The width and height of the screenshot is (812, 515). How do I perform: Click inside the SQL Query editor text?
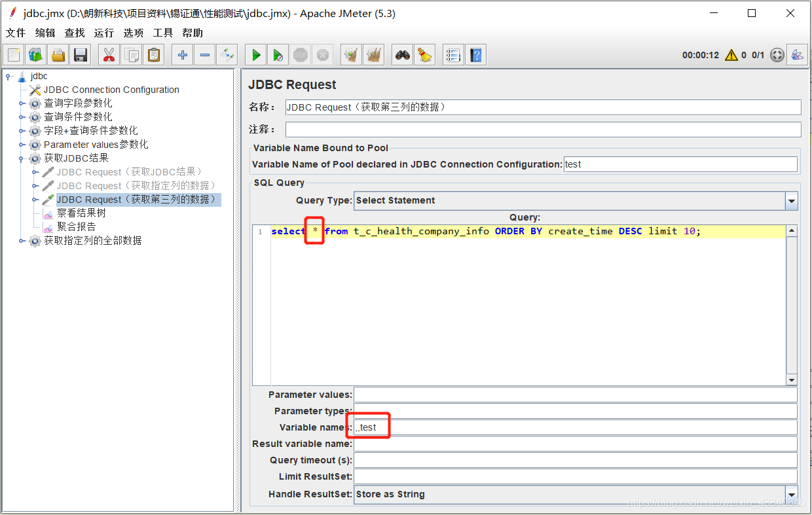(486, 231)
